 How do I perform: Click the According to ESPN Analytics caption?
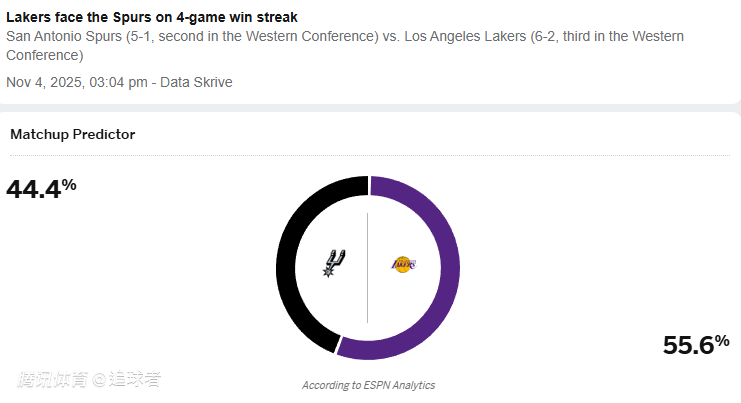coord(368,385)
